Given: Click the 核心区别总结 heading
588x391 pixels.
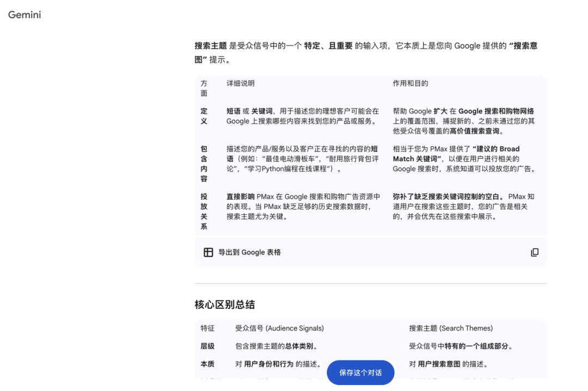Looking at the screenshot, I should [x=225, y=305].
